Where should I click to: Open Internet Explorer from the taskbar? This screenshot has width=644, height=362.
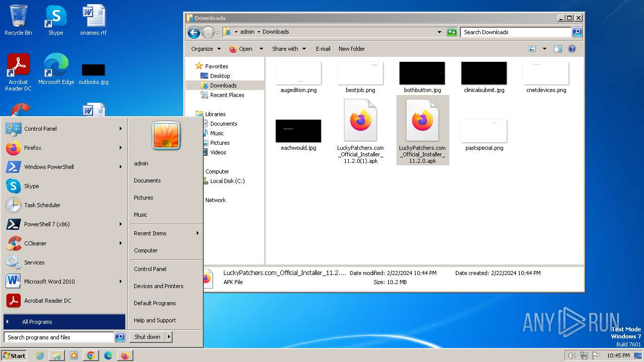pyautogui.click(x=40, y=355)
